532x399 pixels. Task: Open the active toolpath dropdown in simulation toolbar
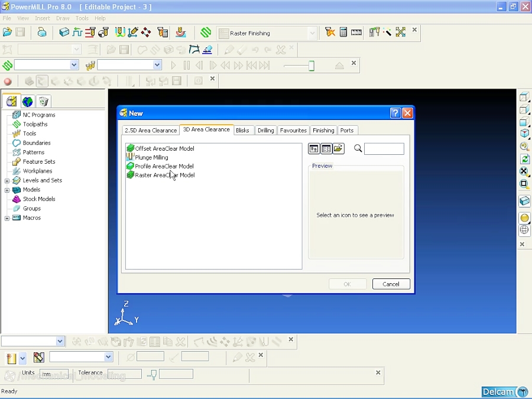click(74, 65)
